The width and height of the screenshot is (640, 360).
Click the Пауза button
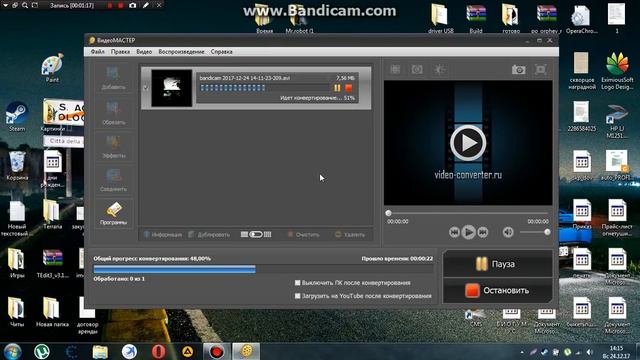pos(498,264)
